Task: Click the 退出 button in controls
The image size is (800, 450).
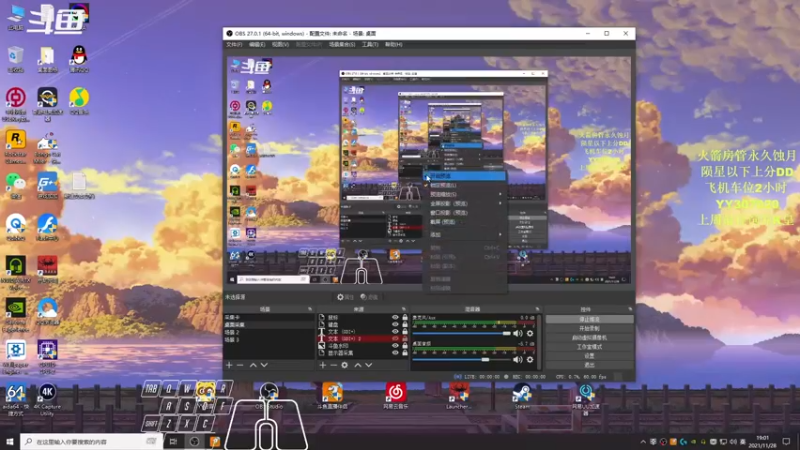Action: [589, 365]
